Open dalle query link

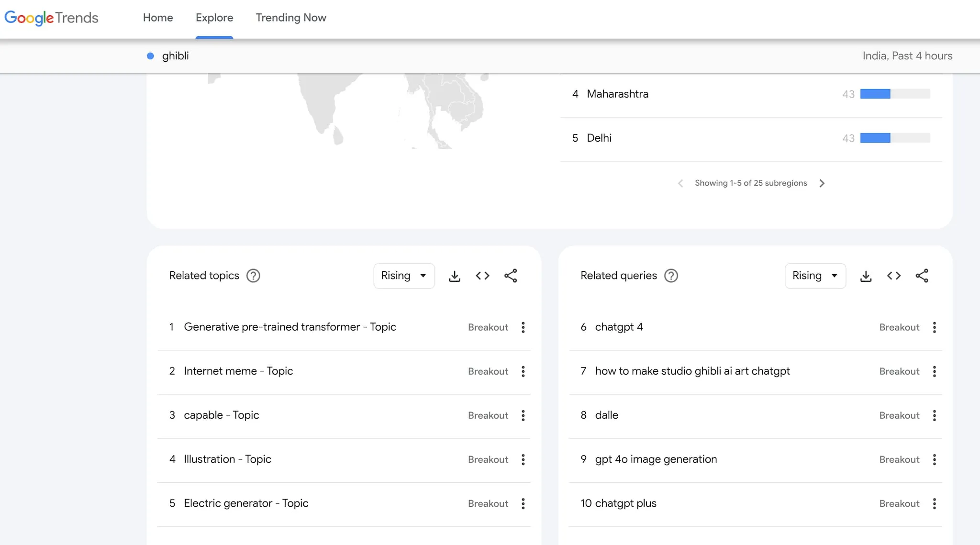pyautogui.click(x=607, y=415)
